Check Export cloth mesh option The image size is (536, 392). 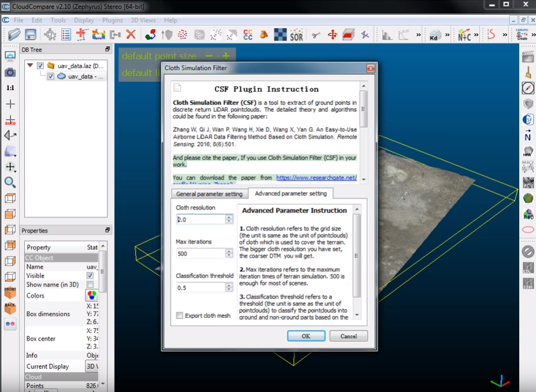coord(179,316)
